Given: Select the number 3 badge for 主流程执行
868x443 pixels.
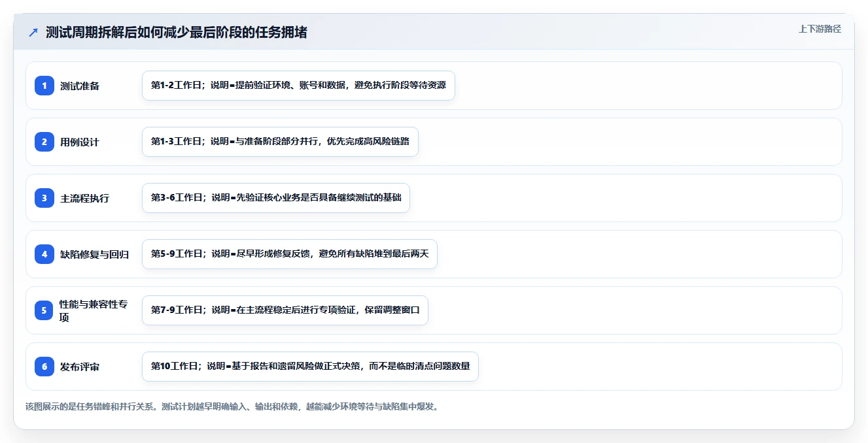Looking at the screenshot, I should pyautogui.click(x=44, y=198).
